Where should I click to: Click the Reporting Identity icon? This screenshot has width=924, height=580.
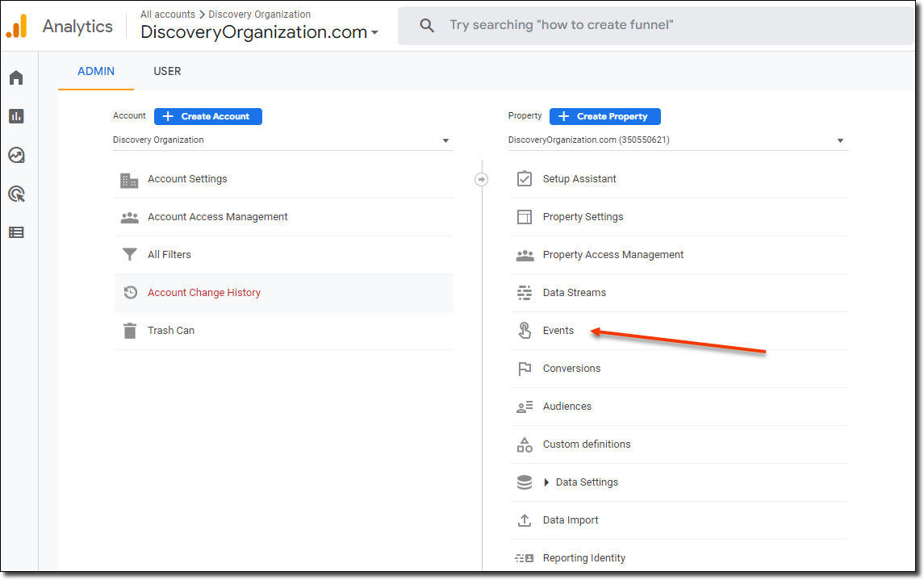(525, 558)
